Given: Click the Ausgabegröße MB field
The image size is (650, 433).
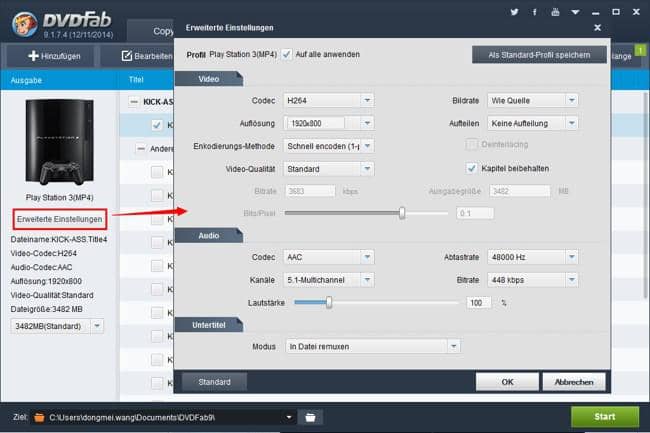Looking at the screenshot, I should (x=520, y=191).
